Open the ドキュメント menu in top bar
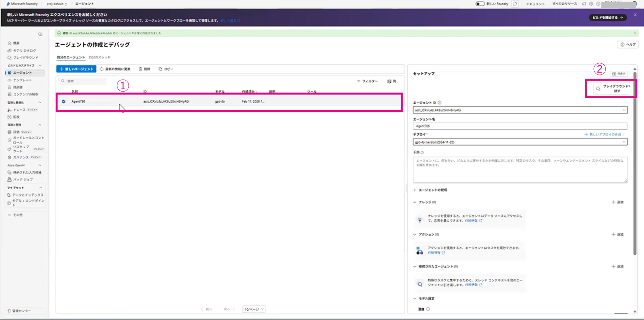This screenshot has width=644, height=320. tap(535, 4)
